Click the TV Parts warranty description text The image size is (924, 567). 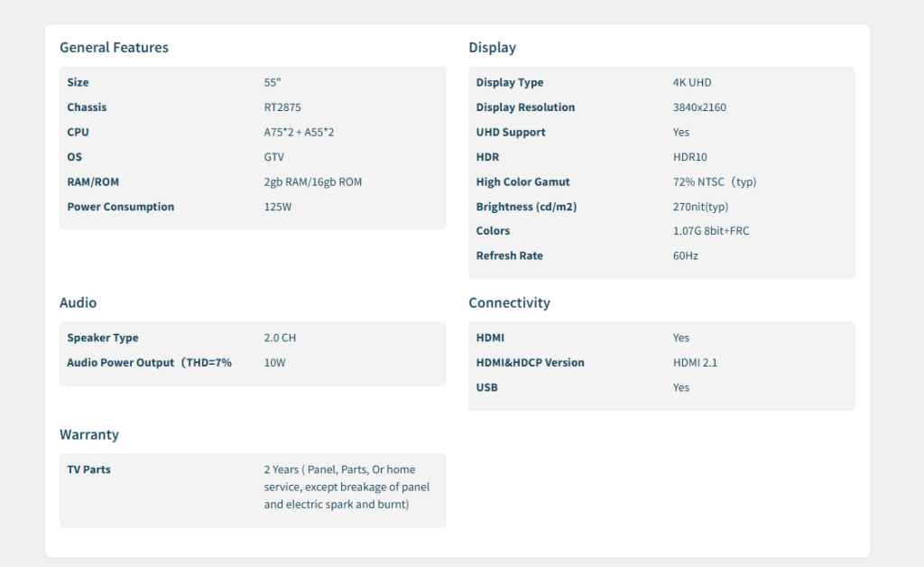point(346,488)
